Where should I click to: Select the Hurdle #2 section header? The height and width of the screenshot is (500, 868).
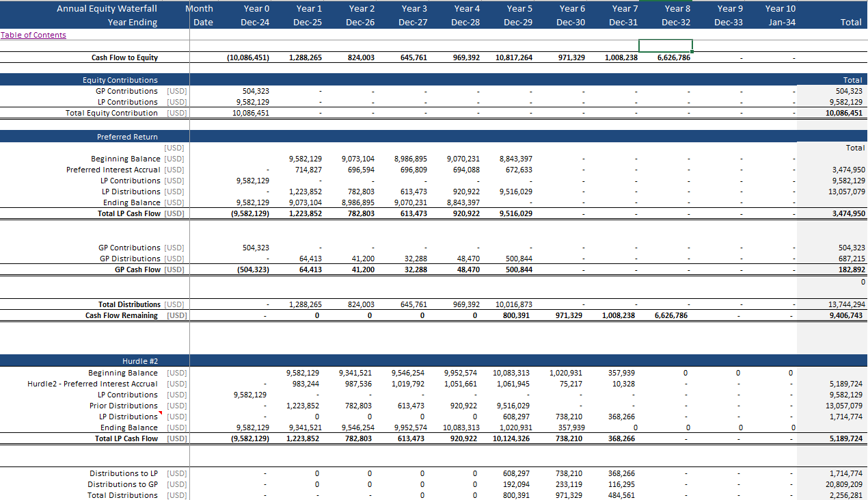tap(140, 361)
